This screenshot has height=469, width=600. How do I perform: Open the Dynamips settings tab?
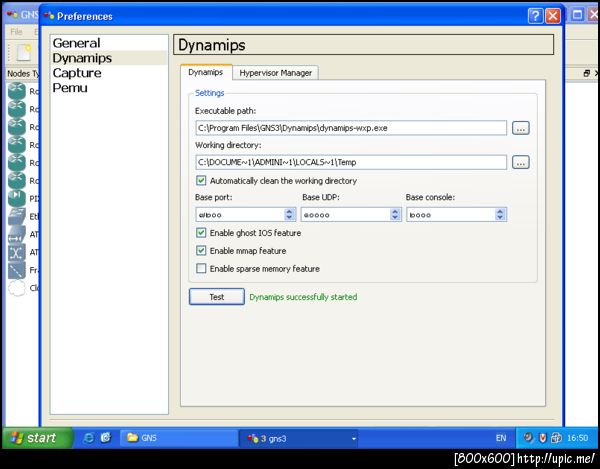[x=206, y=72]
